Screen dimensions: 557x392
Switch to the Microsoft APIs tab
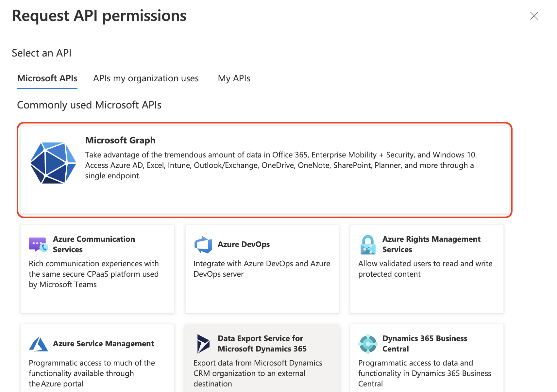[x=47, y=78]
